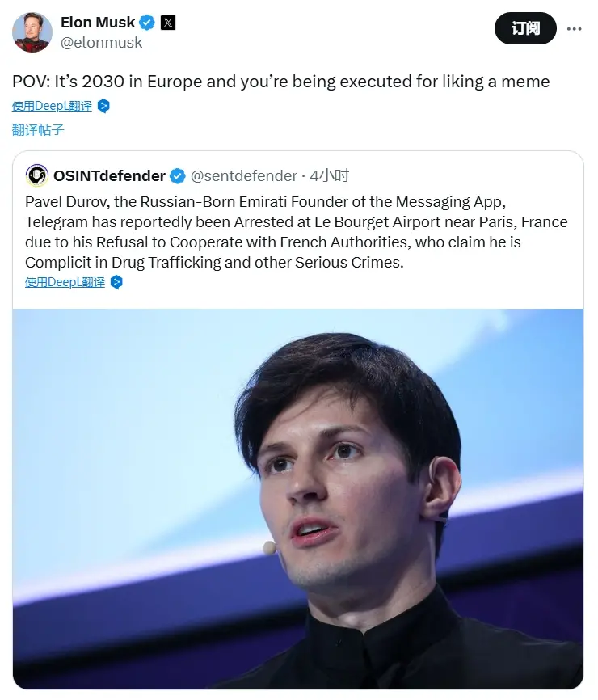Open the OSINTdefender avatar icon
The width and height of the screenshot is (598, 700).
36,175
